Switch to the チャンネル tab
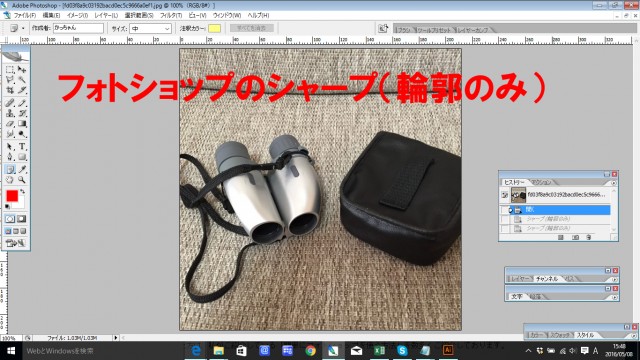The height and width of the screenshot is (360, 640). coord(547,279)
